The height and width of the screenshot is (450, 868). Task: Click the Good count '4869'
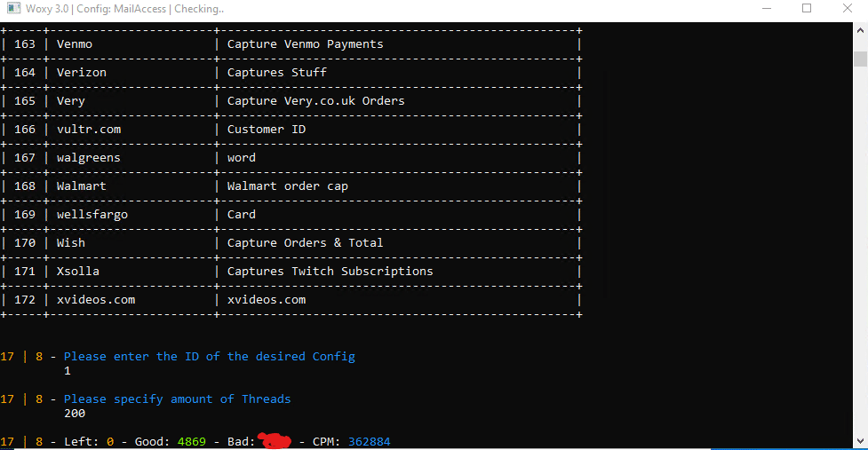coord(192,442)
